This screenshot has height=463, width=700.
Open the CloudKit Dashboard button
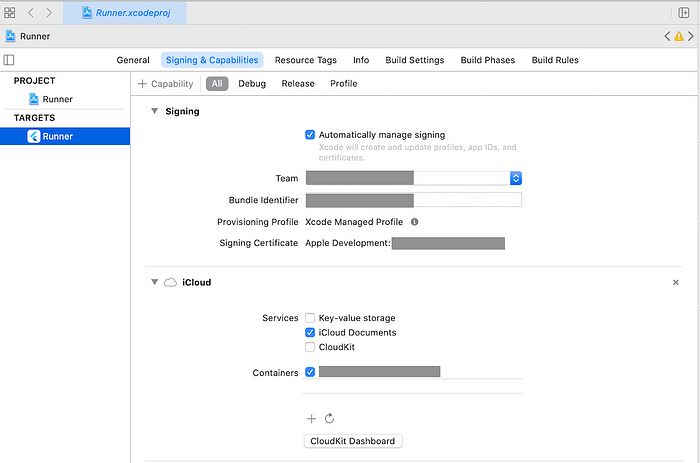pyautogui.click(x=353, y=441)
